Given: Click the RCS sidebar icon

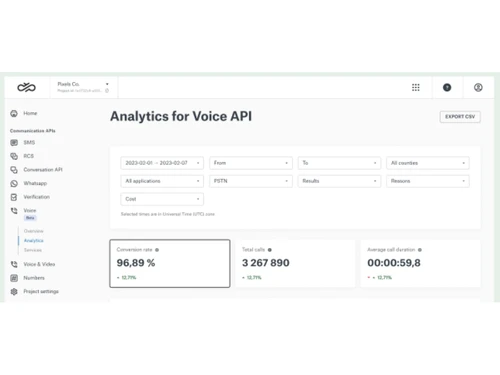Looking at the screenshot, I should (x=14, y=156).
